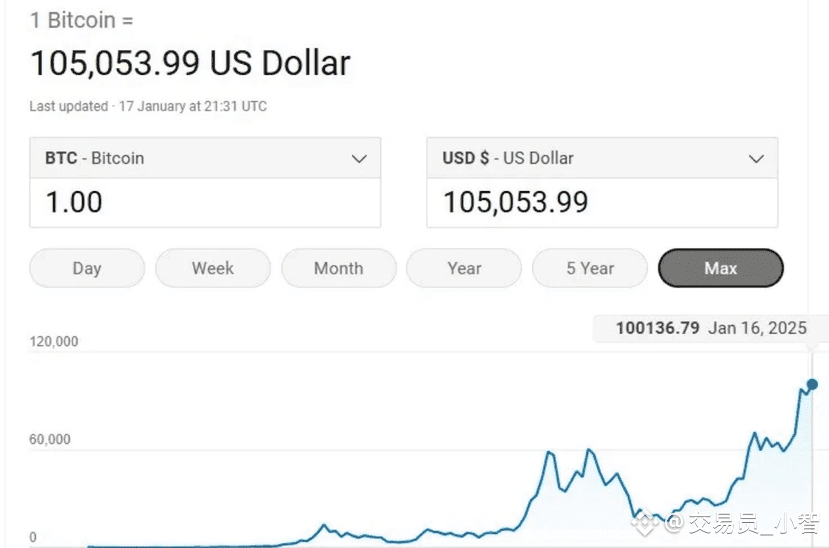Select the Month time range
This screenshot has width=829, height=548.
pos(338,268)
